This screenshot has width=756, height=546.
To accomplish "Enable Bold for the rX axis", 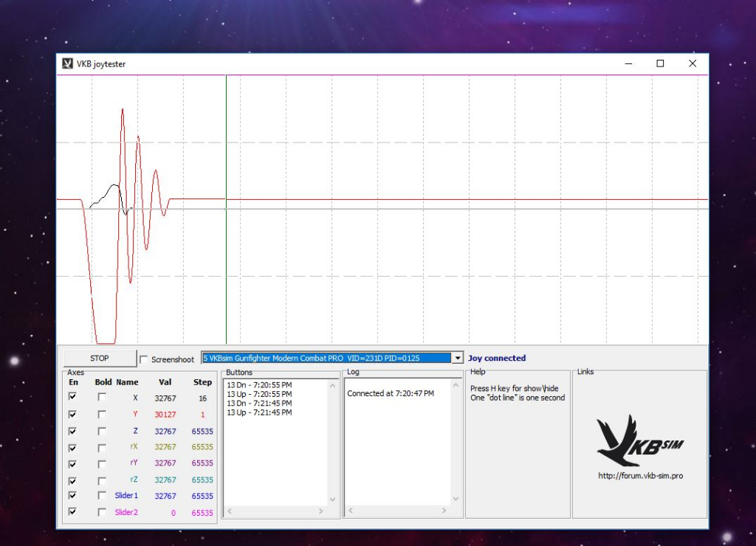I will tap(102, 448).
